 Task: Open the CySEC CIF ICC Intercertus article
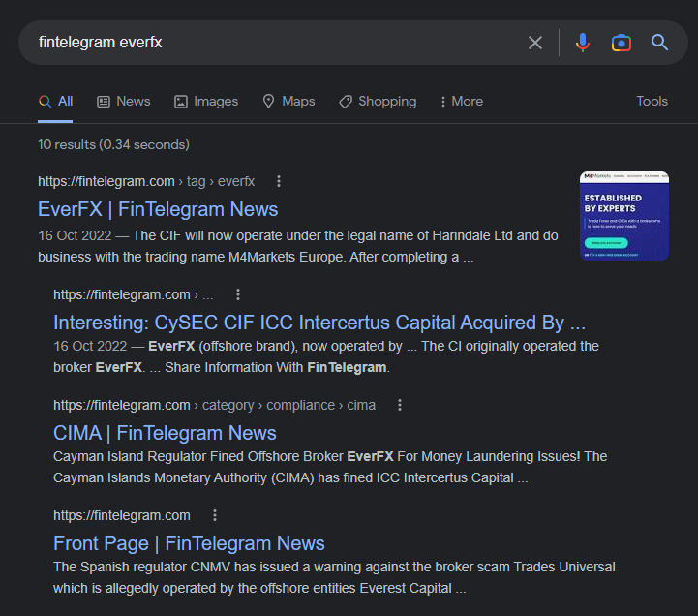click(x=319, y=323)
